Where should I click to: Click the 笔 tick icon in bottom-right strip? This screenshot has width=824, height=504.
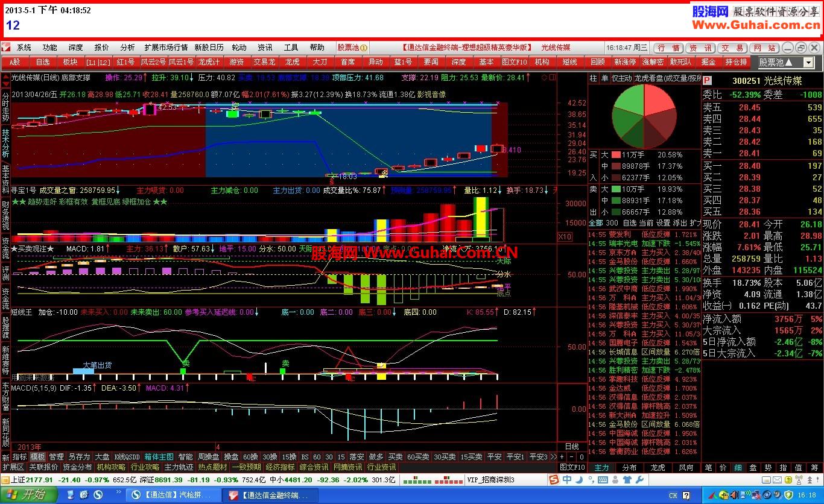pyautogui.click(x=708, y=467)
